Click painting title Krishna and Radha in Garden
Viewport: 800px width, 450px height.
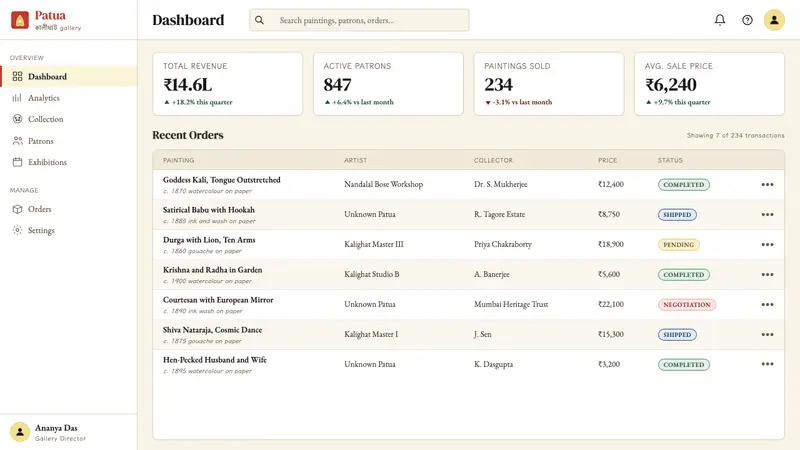212,270
